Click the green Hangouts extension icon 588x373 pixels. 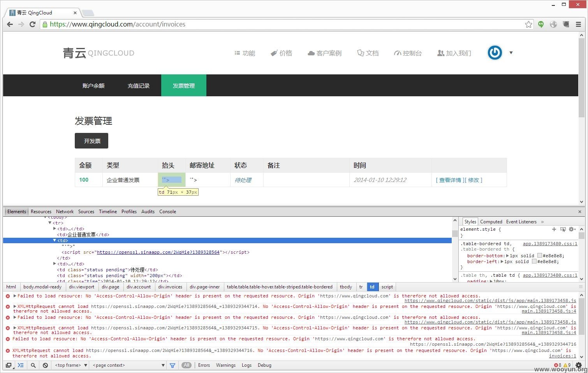[x=541, y=24]
